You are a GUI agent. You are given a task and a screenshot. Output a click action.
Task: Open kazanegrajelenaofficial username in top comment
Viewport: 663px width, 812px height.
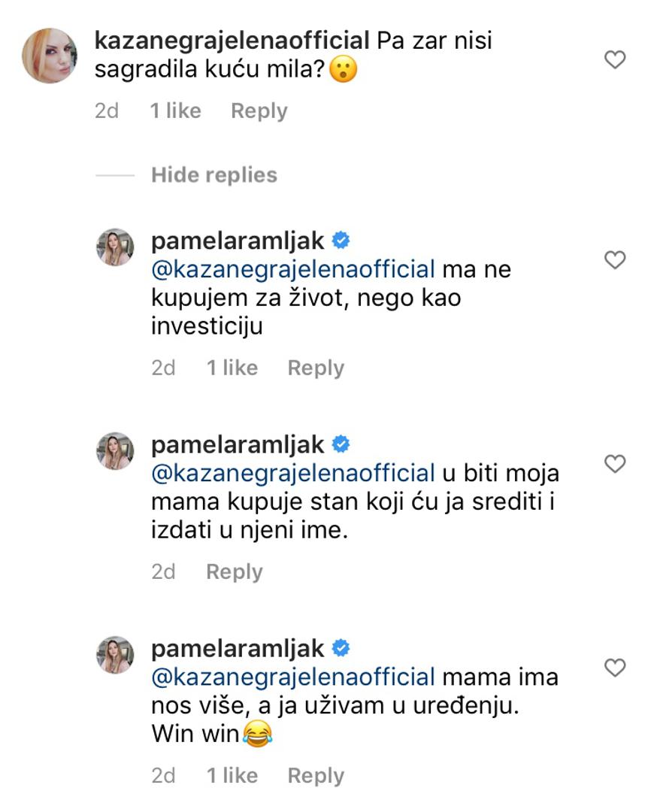click(232, 40)
